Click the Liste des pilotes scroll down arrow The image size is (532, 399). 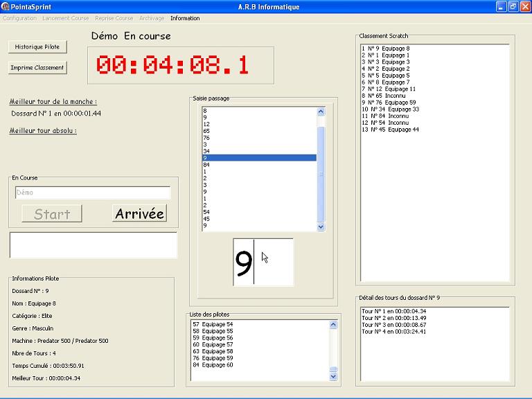(333, 376)
